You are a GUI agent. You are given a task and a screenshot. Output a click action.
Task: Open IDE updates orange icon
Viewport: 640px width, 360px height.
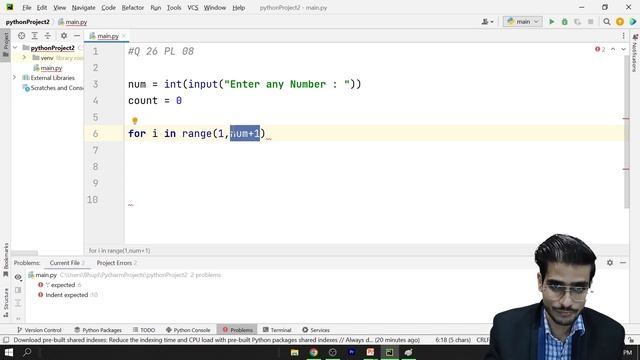(x=620, y=22)
